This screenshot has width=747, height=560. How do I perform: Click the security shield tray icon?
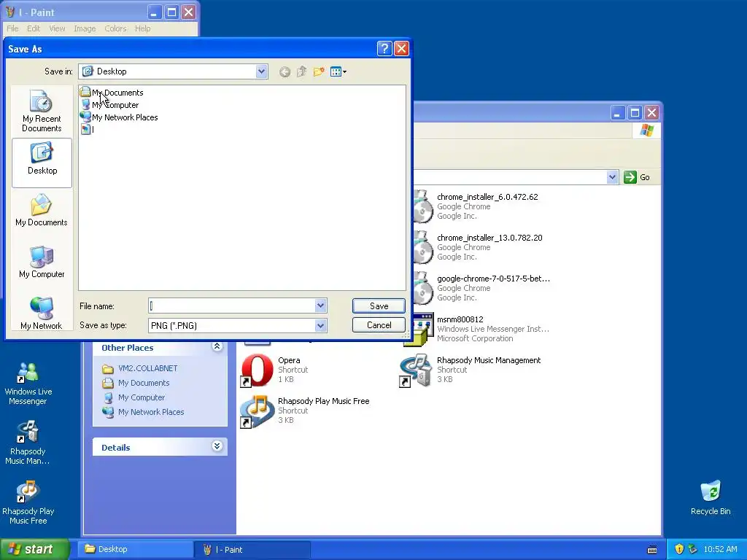pos(679,550)
